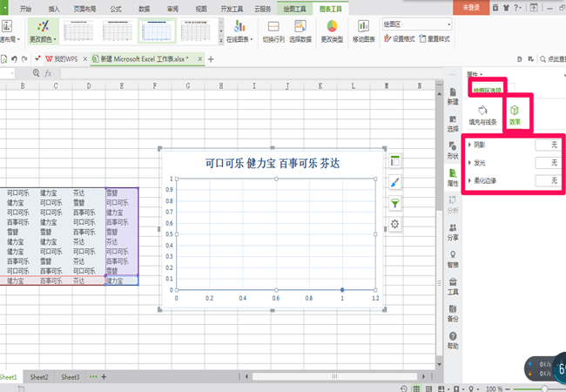Click the 分享 sidebar icon
This screenshot has width=566, height=392.
[x=453, y=232]
